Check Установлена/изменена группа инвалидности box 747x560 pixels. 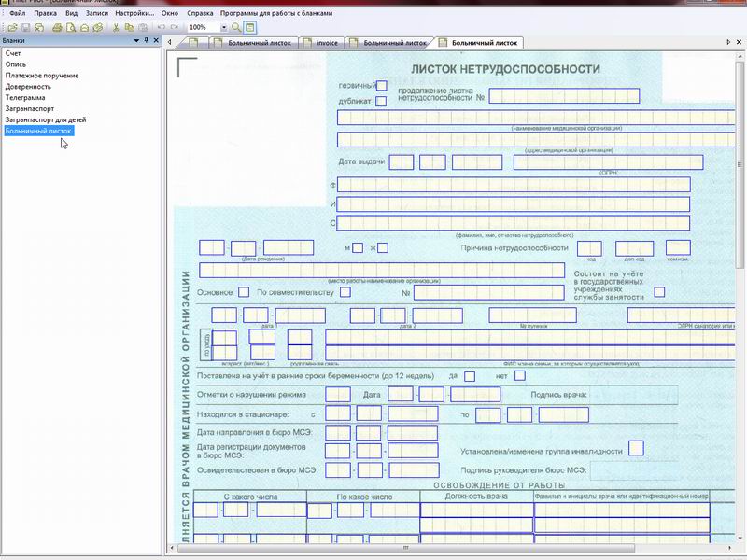(x=636, y=448)
